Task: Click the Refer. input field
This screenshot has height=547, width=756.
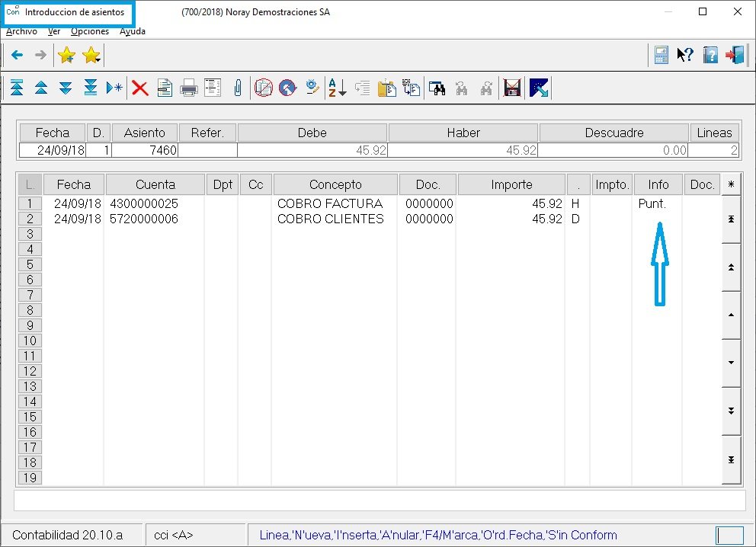Action: click(x=207, y=150)
